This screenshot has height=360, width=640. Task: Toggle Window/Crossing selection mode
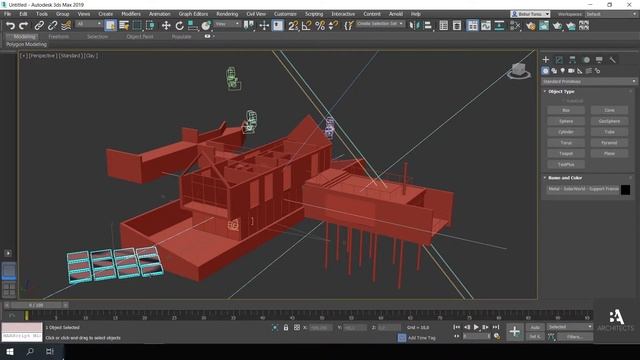click(x=150, y=26)
